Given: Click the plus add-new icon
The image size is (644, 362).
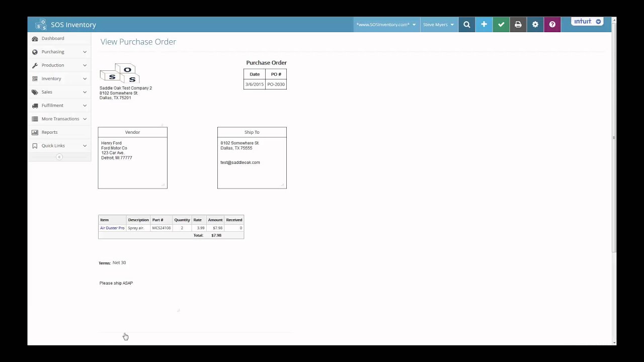Looking at the screenshot, I should click(484, 25).
